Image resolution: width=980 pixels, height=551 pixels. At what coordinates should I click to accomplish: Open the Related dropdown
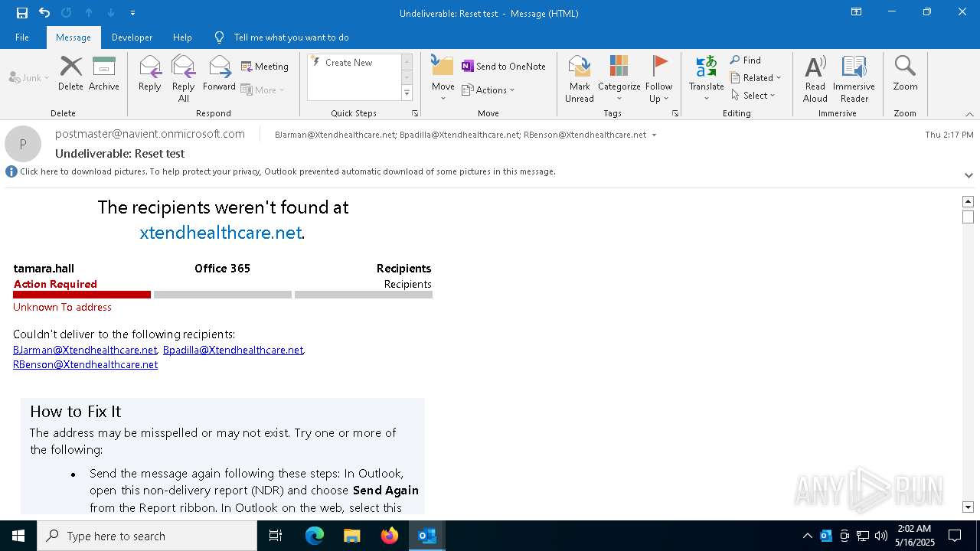click(756, 77)
